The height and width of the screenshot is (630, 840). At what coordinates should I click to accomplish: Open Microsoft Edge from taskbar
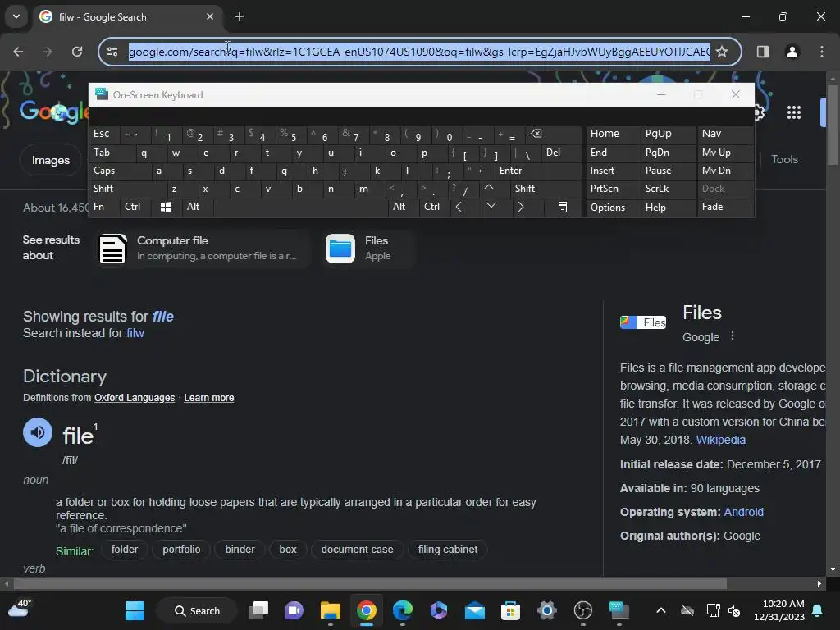(x=402, y=610)
